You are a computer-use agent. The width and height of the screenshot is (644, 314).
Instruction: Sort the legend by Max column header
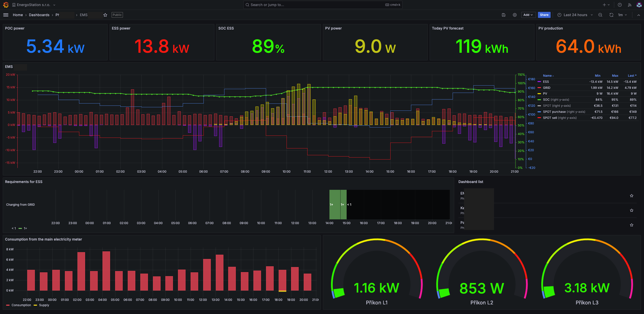(x=615, y=76)
